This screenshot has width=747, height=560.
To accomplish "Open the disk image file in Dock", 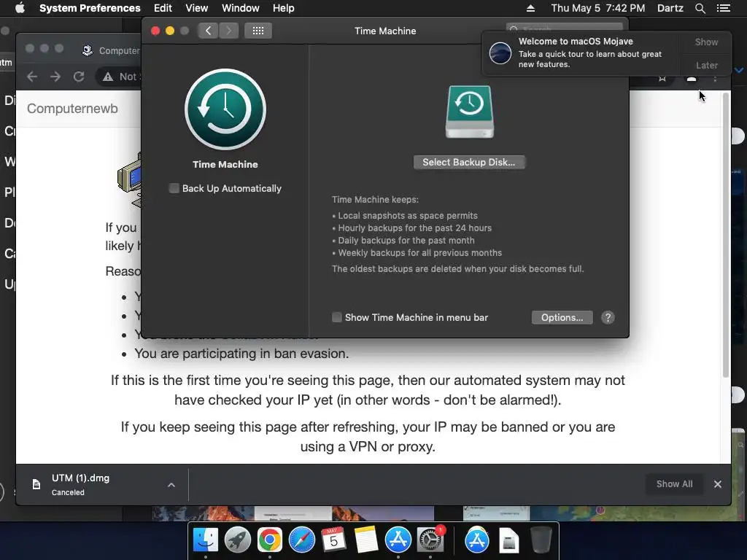I will pyautogui.click(x=508, y=541).
